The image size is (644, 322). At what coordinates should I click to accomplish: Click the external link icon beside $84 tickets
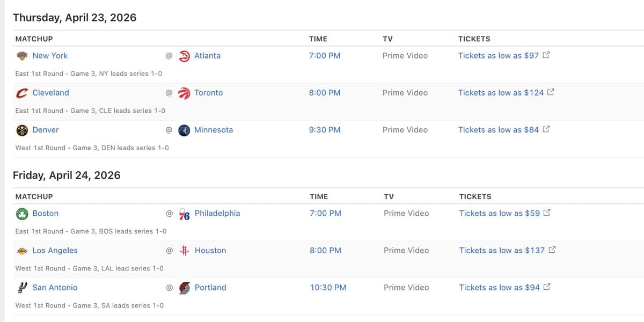pyautogui.click(x=546, y=129)
